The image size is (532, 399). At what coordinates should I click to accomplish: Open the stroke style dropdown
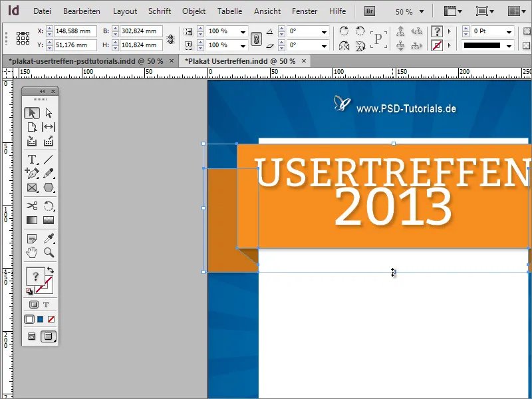coord(509,45)
